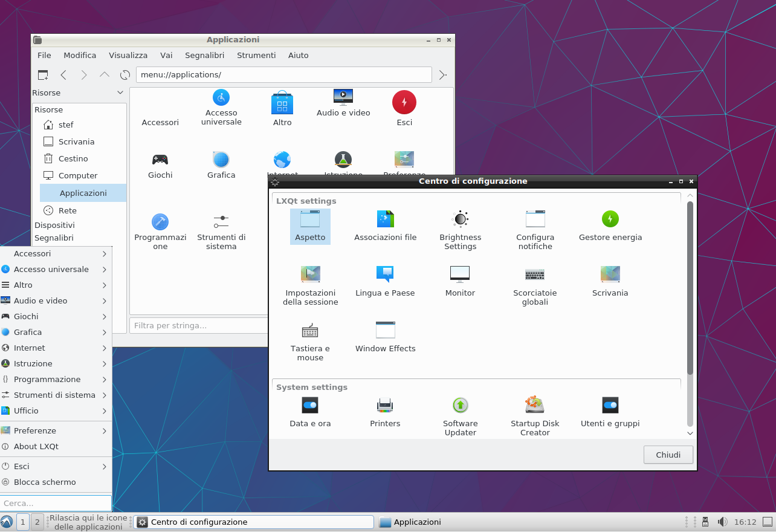Click the Chiudi button
776x532 pixels.
tap(668, 455)
